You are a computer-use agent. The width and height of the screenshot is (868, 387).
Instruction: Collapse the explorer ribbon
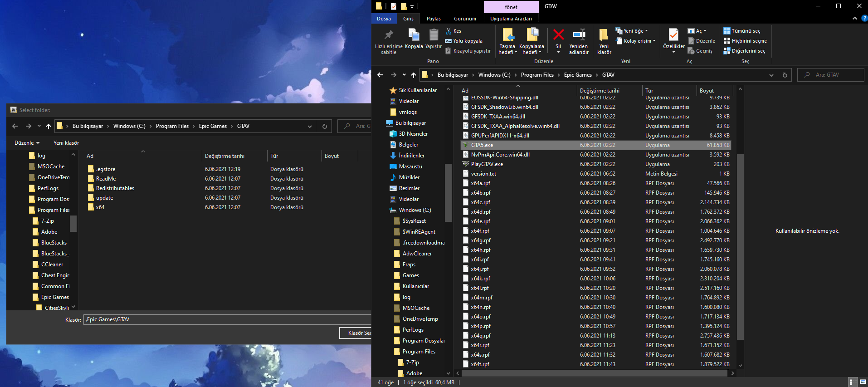tap(855, 18)
